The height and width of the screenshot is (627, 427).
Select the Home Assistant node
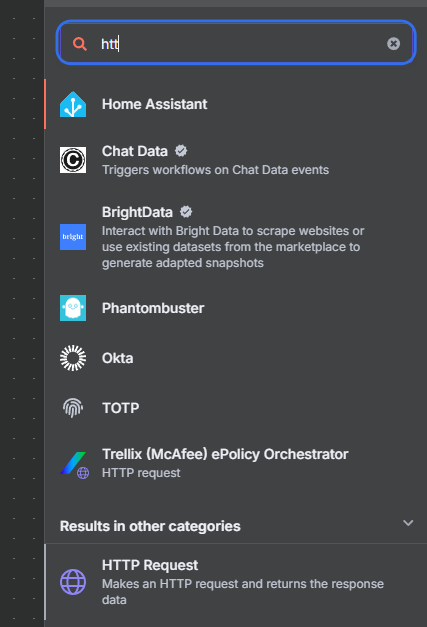point(235,104)
